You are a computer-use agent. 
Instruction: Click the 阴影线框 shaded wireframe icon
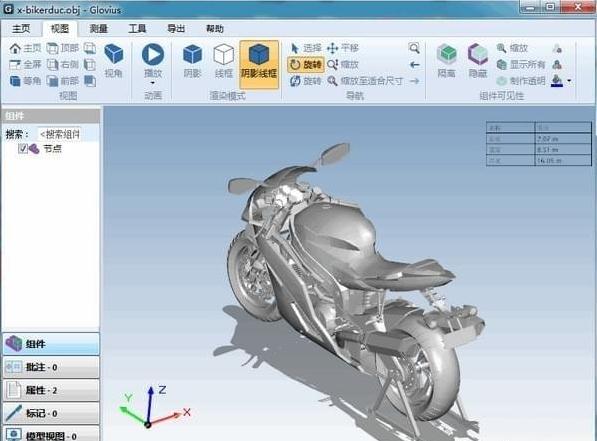click(259, 64)
